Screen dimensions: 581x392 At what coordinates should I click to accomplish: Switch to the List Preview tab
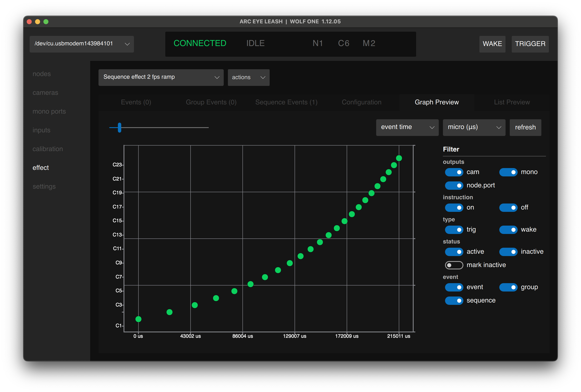coord(512,102)
